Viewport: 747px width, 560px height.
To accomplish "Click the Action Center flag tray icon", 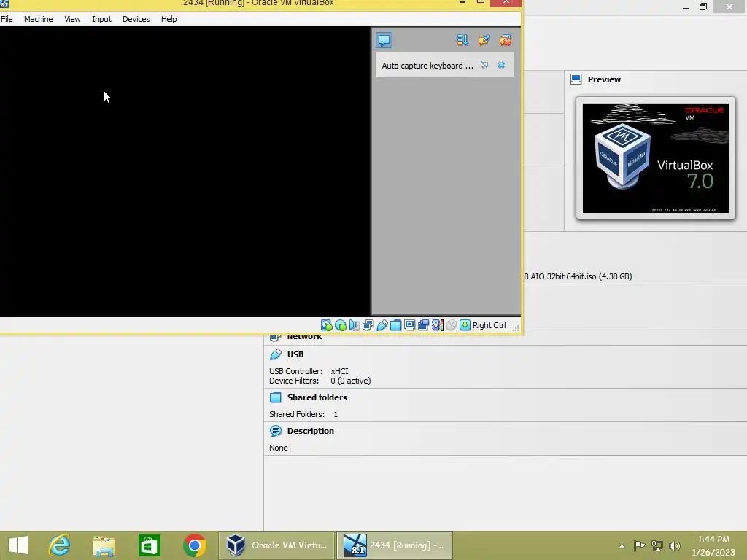I will pos(639,545).
